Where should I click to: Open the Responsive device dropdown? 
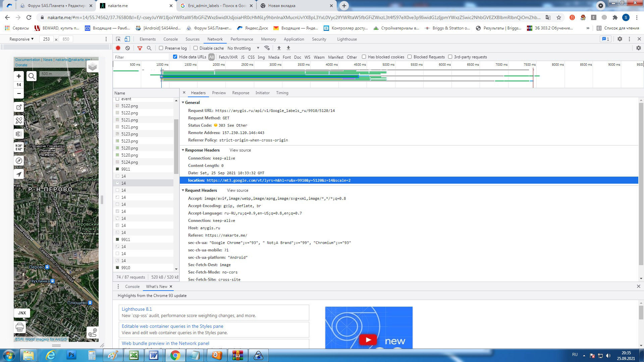[x=21, y=39]
